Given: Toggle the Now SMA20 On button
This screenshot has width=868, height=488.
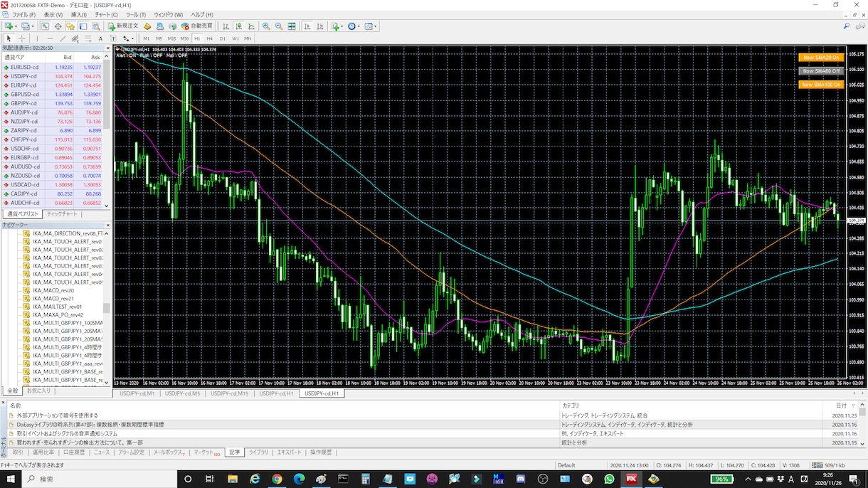Looking at the screenshot, I should (x=821, y=58).
